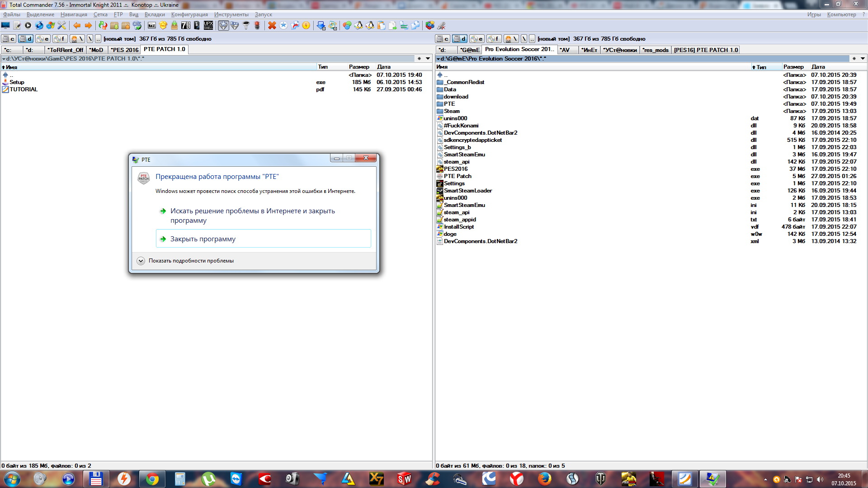Open the Инструменты menu
Screen dimensions: 868x488
(x=231, y=14)
